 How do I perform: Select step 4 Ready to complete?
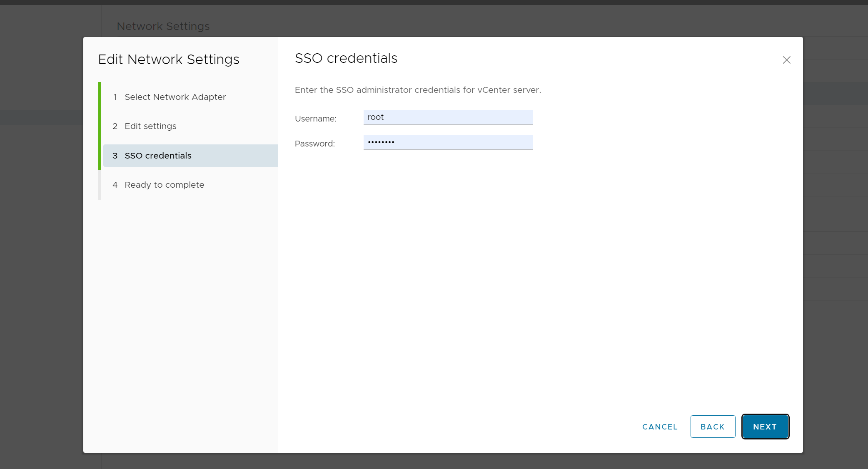164,184
